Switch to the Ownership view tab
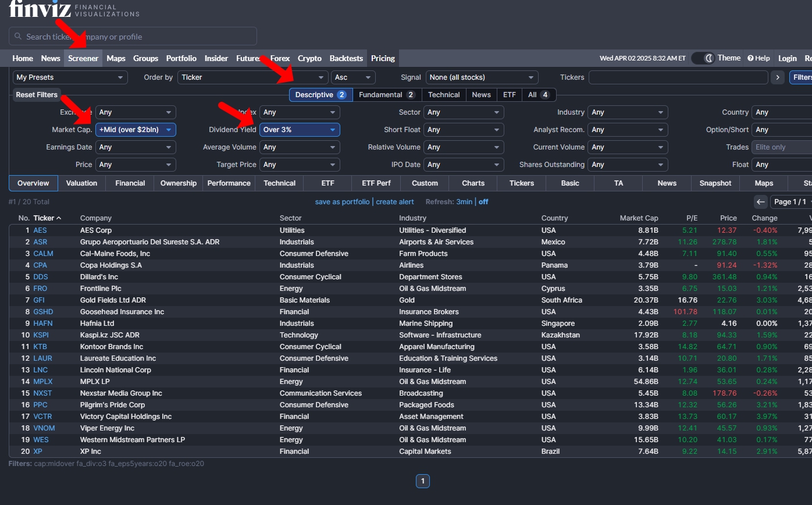Image resolution: width=812 pixels, height=505 pixels. click(x=179, y=183)
